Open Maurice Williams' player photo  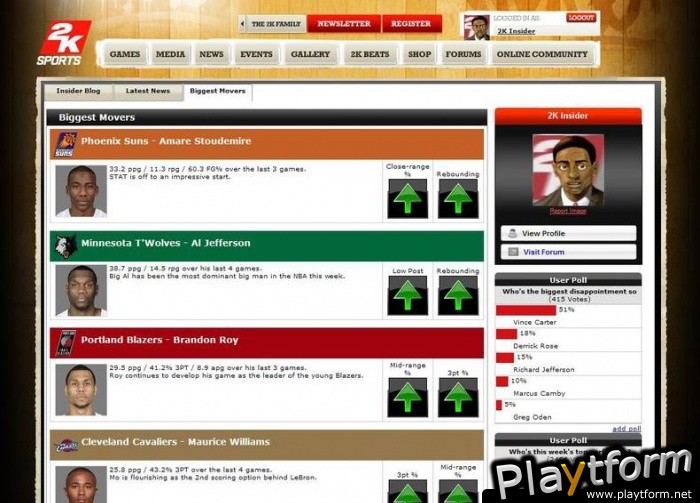pos(81,485)
